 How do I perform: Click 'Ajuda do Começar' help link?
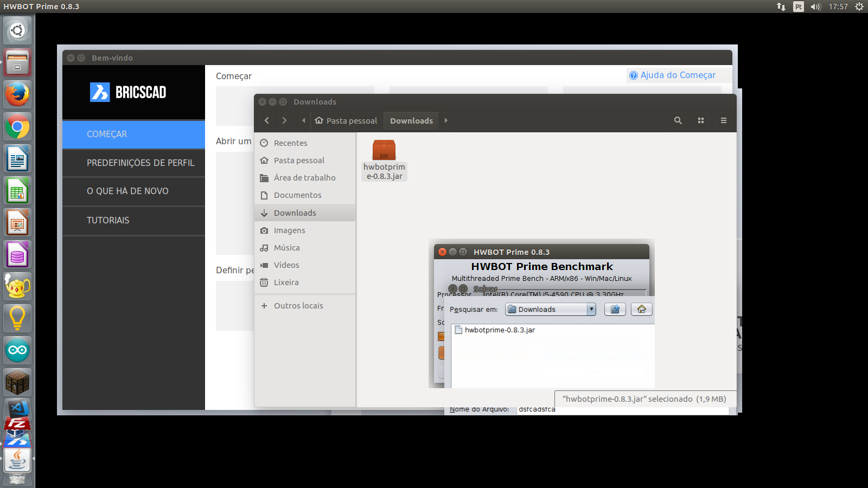672,75
